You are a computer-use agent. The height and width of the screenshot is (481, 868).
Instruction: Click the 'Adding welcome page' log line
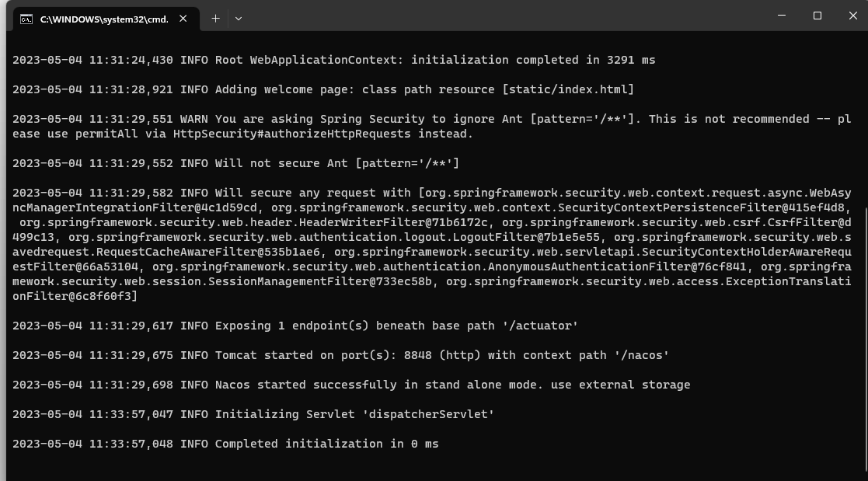tap(322, 89)
